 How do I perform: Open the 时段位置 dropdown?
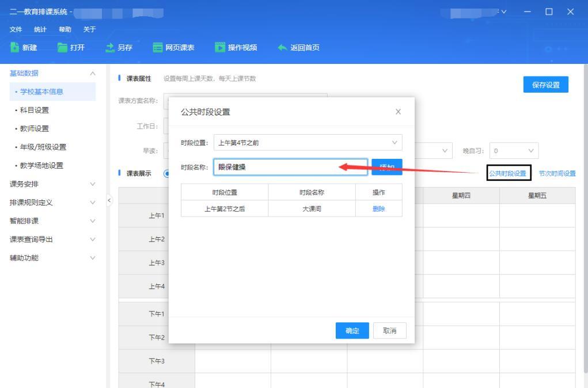click(308, 142)
